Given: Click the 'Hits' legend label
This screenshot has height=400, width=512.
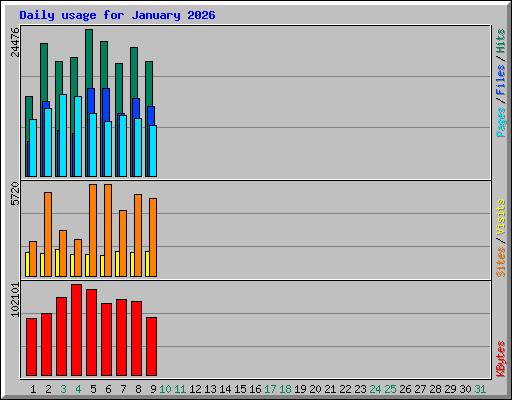Looking at the screenshot, I should click(x=501, y=41).
